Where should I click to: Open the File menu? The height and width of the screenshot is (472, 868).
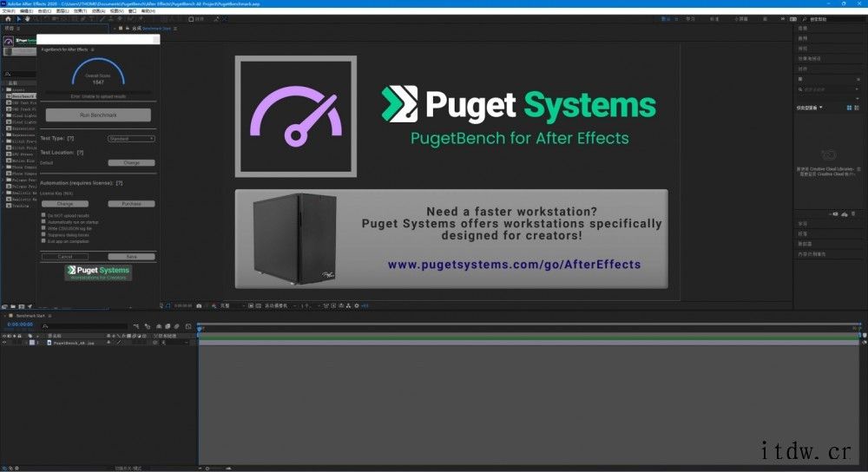click(x=9, y=11)
